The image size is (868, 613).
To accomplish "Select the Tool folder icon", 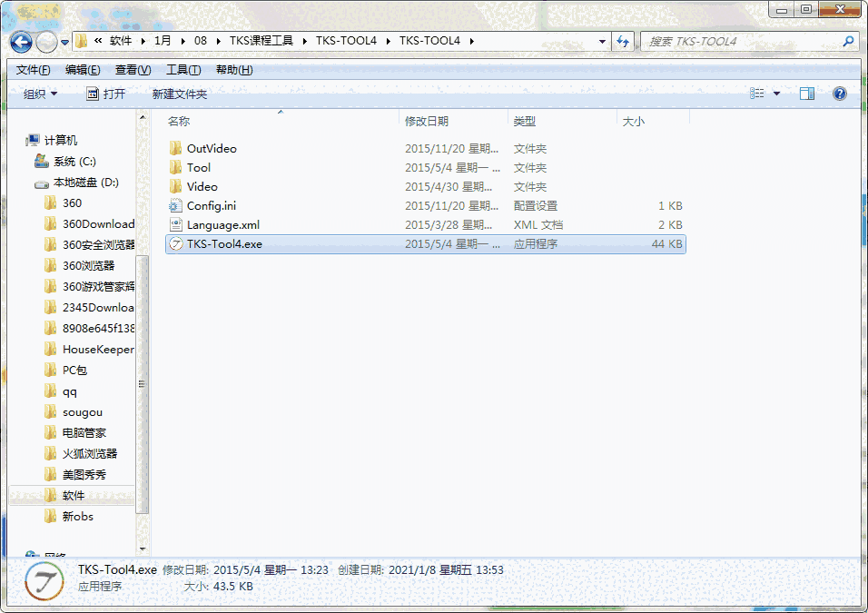I will click(x=175, y=167).
